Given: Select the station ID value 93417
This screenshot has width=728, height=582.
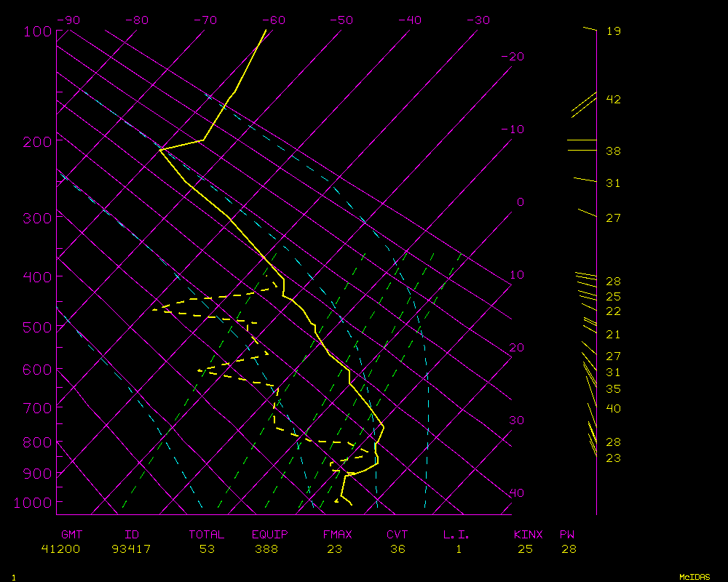Looking at the screenshot, I should [x=131, y=549].
